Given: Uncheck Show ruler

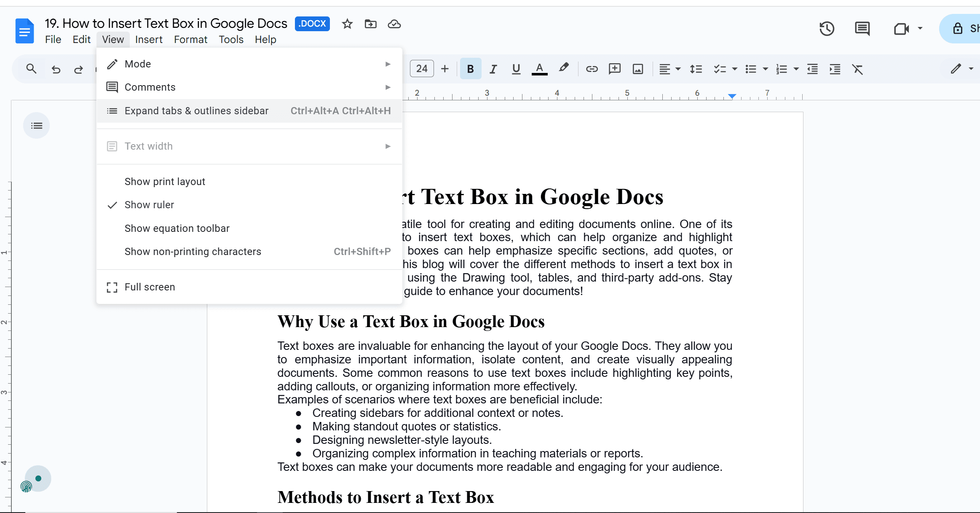Looking at the screenshot, I should 249,205.
